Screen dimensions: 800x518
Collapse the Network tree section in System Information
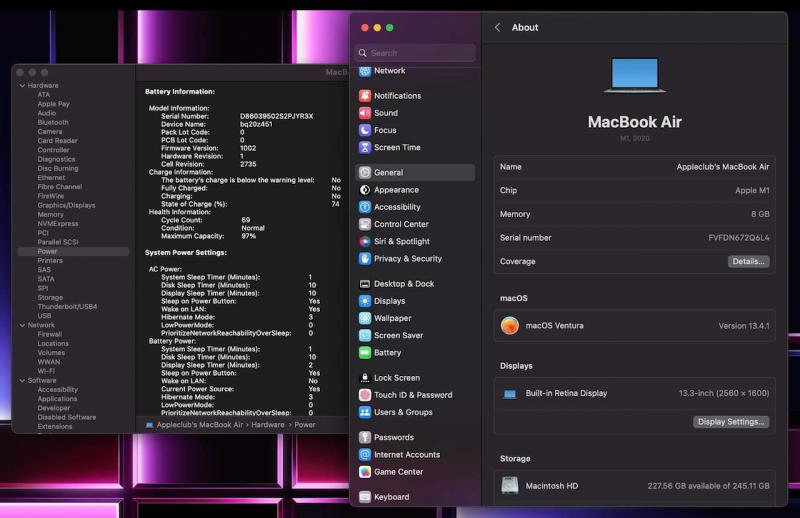click(22, 325)
